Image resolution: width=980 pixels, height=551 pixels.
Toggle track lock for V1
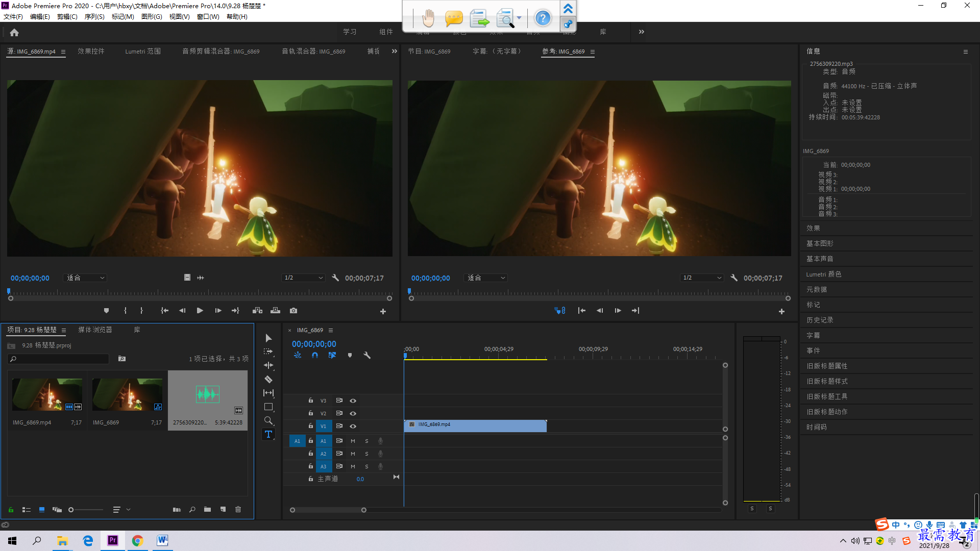[311, 426]
